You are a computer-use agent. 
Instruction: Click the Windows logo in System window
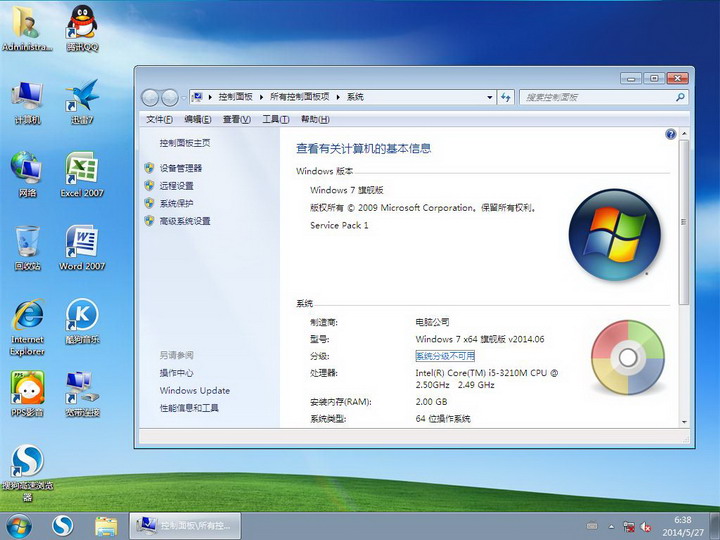tap(615, 235)
